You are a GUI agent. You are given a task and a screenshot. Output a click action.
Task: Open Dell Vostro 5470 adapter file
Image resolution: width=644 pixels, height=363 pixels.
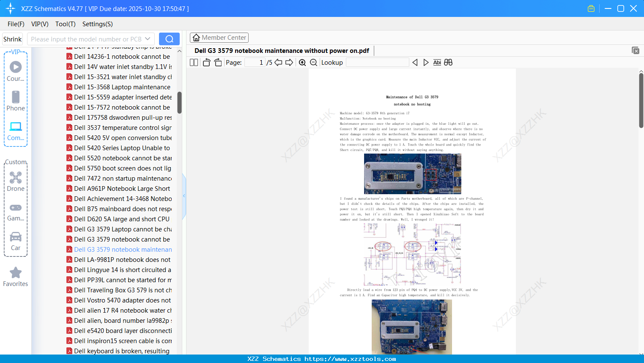(123, 300)
